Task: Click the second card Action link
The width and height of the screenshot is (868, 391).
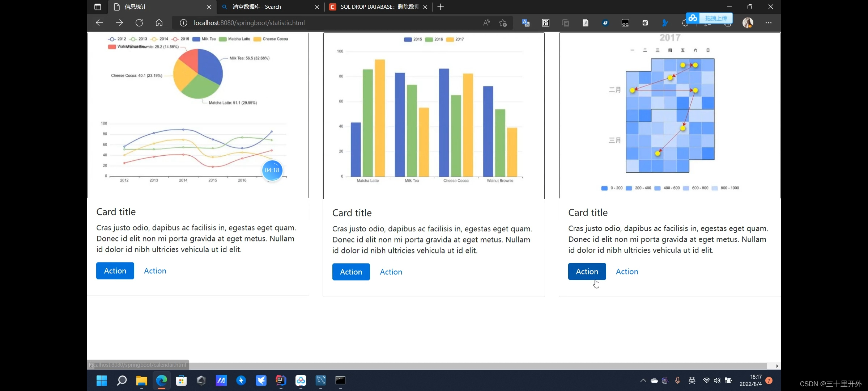Action: pyautogui.click(x=391, y=272)
